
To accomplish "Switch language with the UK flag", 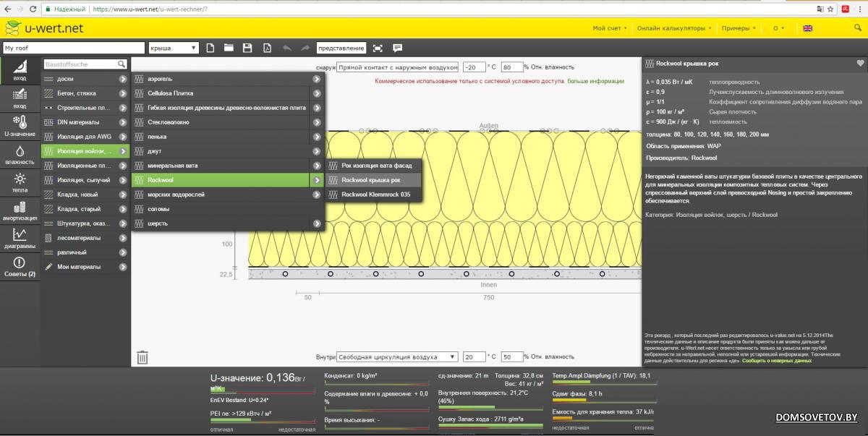I will [807, 28].
